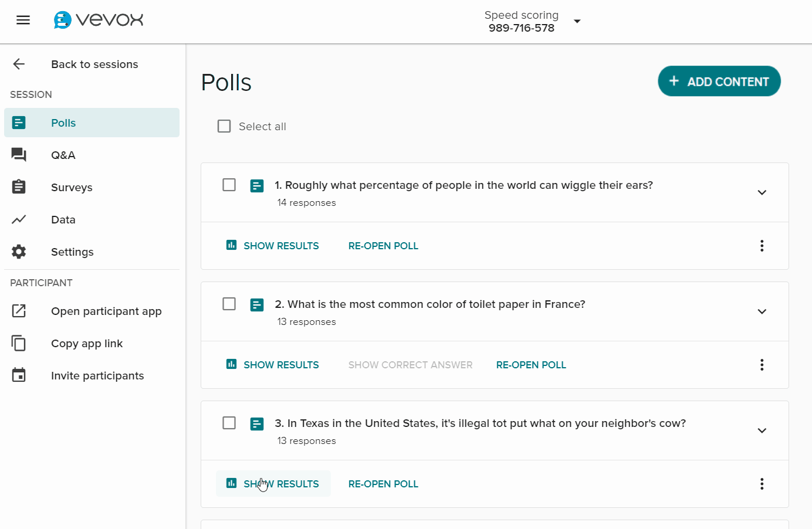Click chart icon on poll 3 results
This screenshot has height=529, width=812.
coord(232,483)
